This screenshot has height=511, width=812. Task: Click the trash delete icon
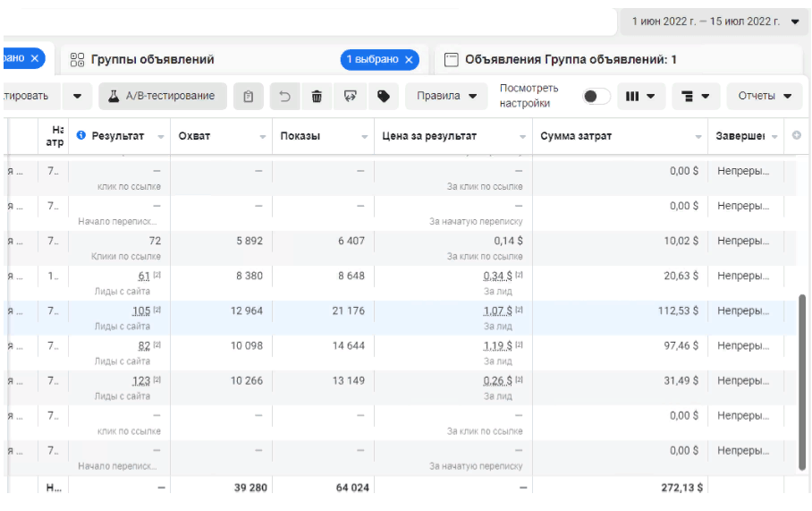(x=317, y=97)
